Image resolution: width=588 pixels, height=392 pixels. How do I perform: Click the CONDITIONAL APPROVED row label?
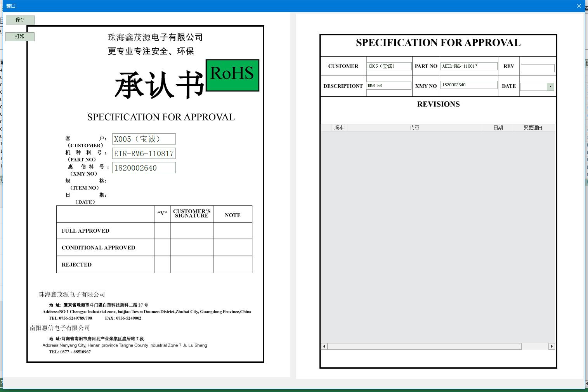[x=98, y=248]
